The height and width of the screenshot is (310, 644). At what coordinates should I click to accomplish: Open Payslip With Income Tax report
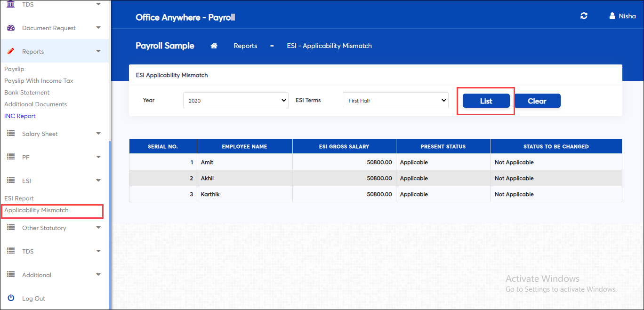[x=39, y=81]
